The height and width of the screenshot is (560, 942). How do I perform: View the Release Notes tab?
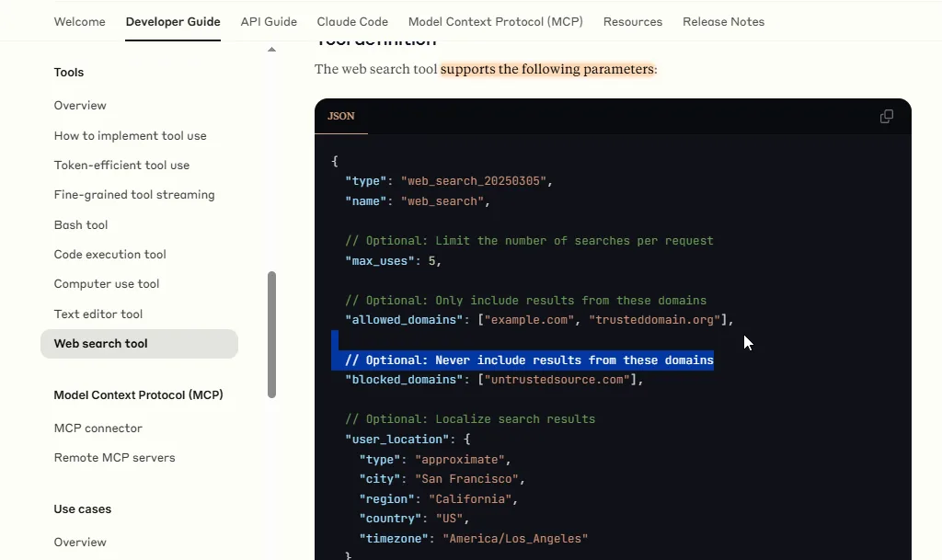[723, 22]
